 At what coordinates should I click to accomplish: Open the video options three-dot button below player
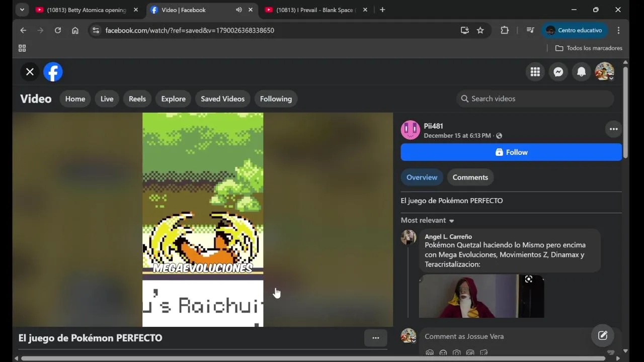(375, 338)
